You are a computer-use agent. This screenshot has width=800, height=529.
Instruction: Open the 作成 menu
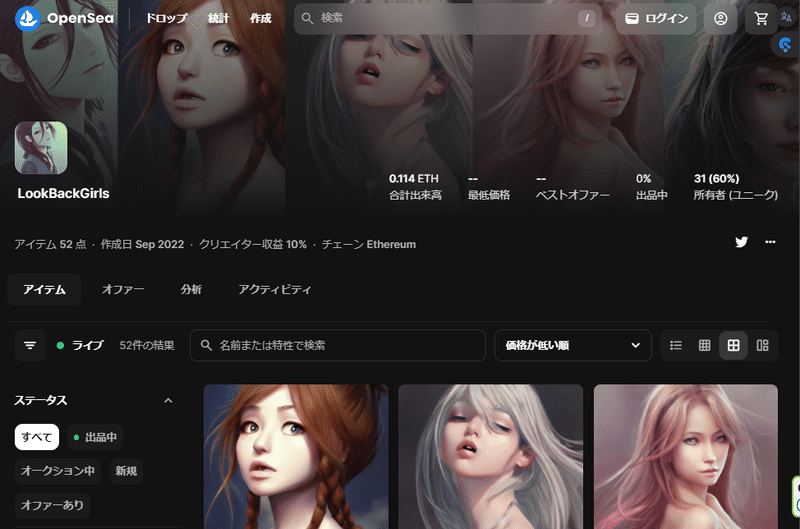click(260, 18)
